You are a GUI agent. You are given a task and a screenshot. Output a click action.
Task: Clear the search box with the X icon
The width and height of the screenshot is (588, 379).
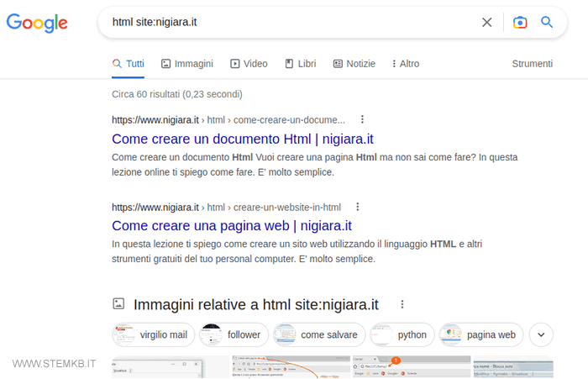[x=486, y=23]
